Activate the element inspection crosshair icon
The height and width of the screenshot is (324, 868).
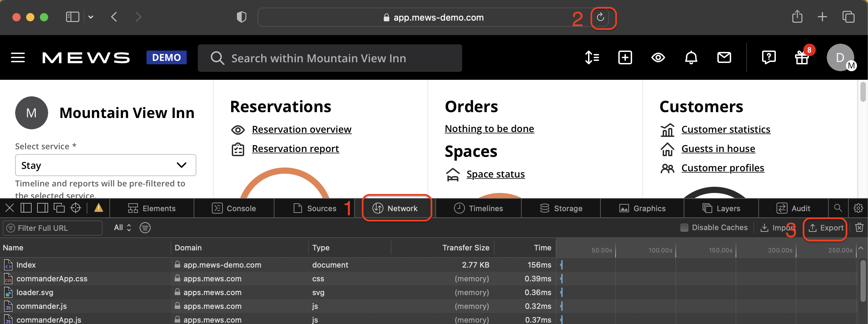[x=76, y=208]
